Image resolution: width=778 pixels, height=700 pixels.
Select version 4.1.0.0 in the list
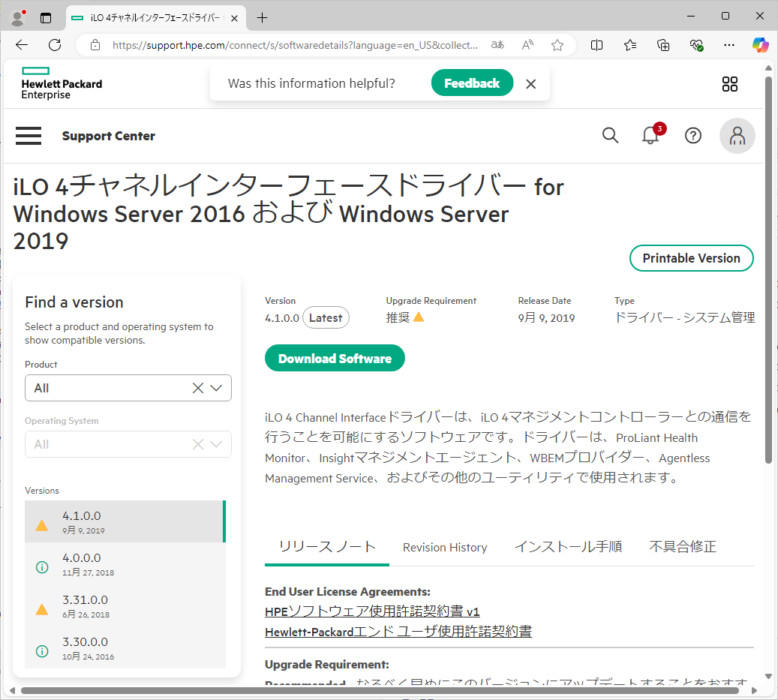point(125,521)
